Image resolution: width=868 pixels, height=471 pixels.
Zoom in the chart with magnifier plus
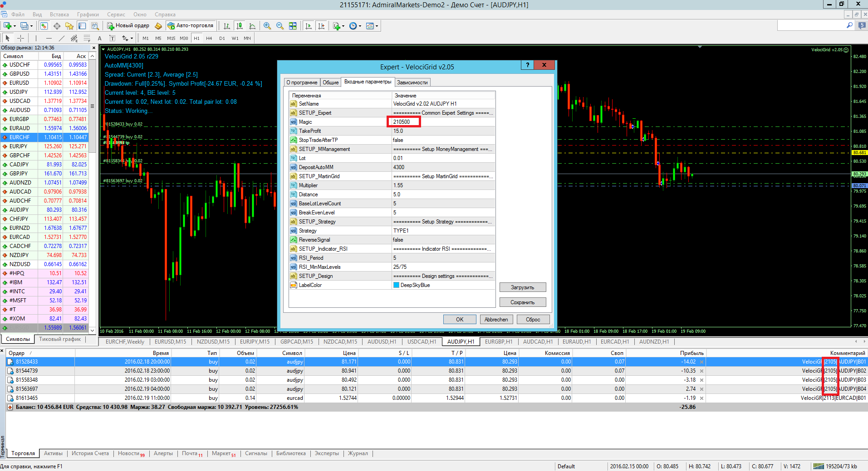267,26
